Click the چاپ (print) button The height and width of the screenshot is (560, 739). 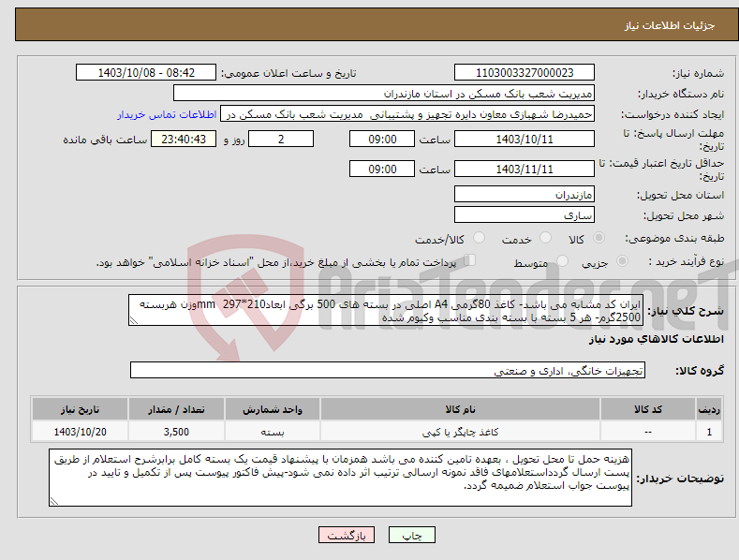coord(411,536)
